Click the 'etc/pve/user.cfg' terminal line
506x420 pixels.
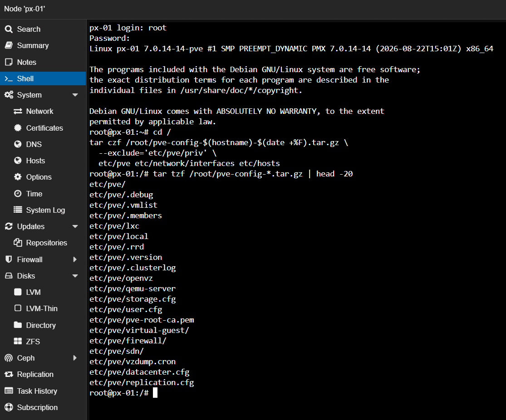point(126,309)
